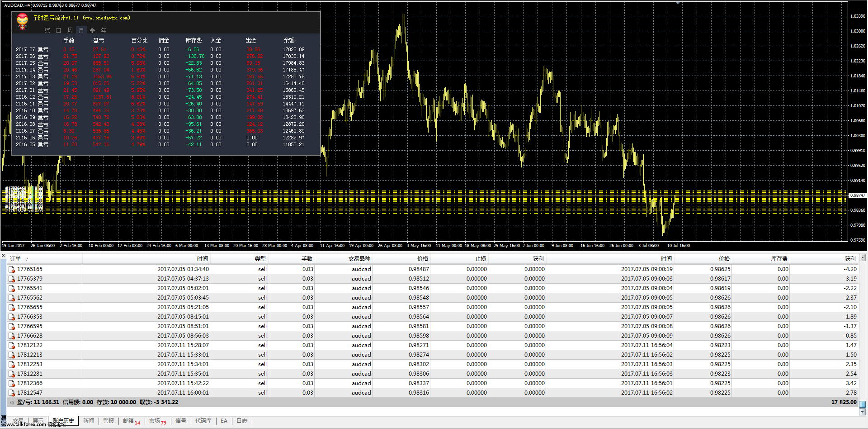The height and width of the screenshot is (429, 868).
Task: Click the chart shift triangle marker at top
Action: pos(678,3)
